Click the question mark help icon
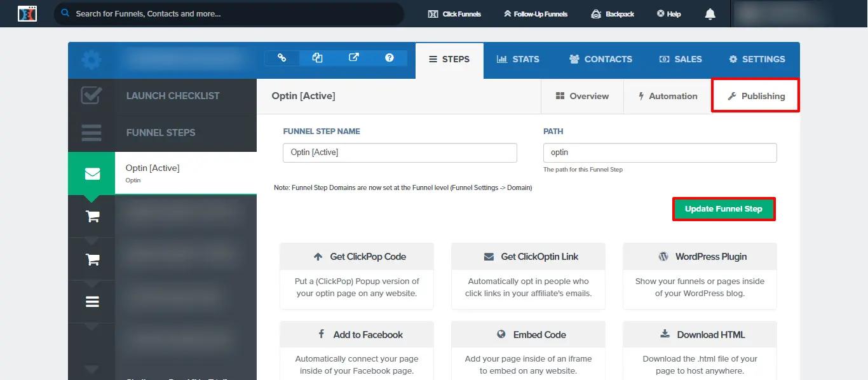Screen dimensions: 868x380 [x=390, y=58]
